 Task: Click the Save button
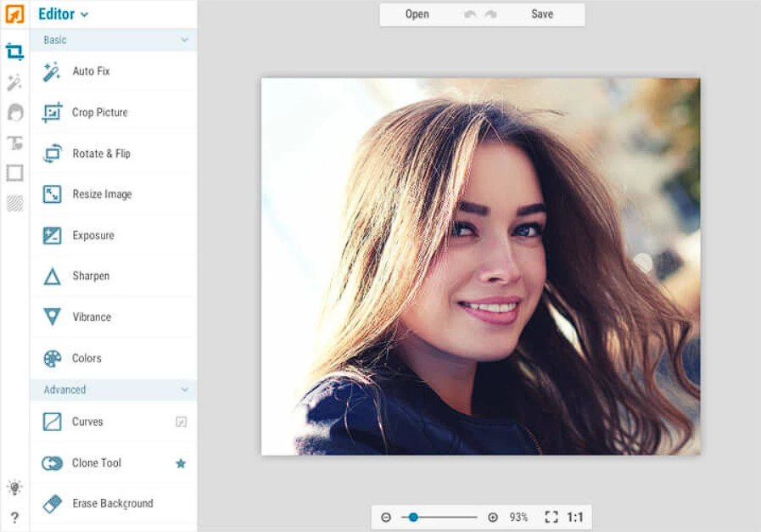point(542,14)
